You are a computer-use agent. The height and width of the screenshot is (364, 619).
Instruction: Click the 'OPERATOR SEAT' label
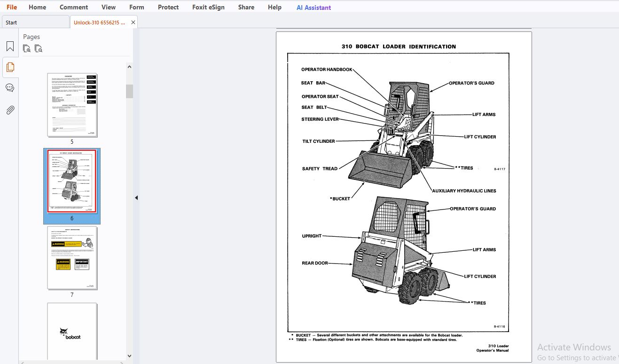tap(320, 97)
